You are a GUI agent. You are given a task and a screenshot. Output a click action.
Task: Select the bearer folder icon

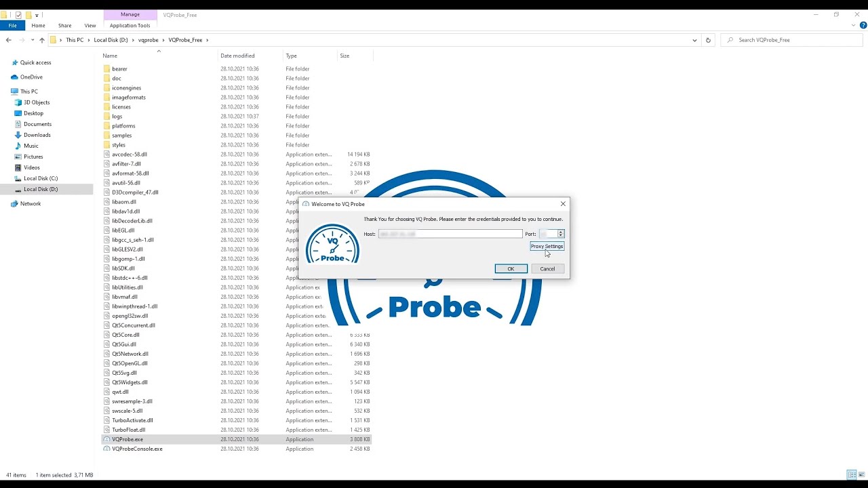tap(107, 69)
